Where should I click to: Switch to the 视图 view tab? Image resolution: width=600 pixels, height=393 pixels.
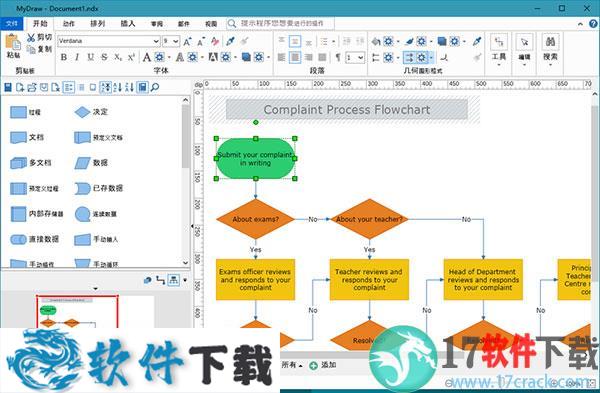point(211,24)
